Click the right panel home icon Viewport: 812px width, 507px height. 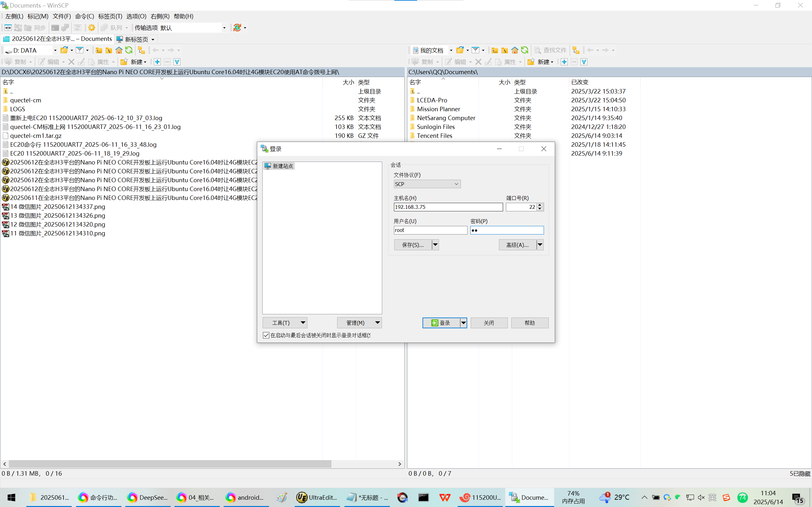pyautogui.click(x=515, y=50)
